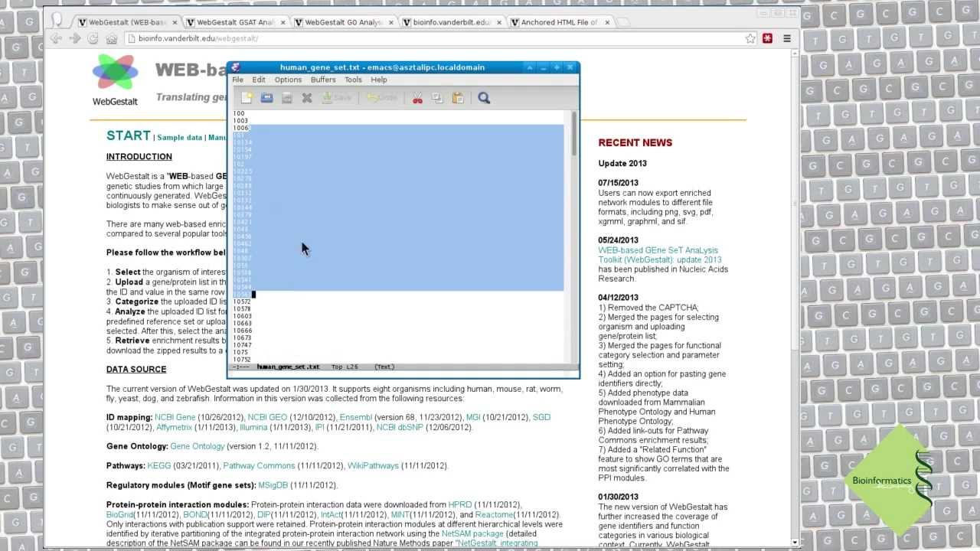Screen dimensions: 980x551
Task: Click the WebGestalt logo image
Action: click(115, 79)
